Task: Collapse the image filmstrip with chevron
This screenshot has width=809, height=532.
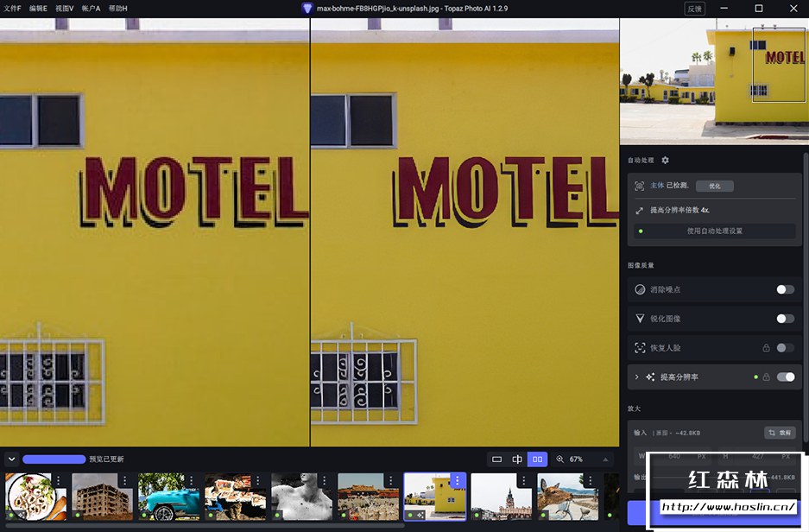Action: pyautogui.click(x=11, y=459)
